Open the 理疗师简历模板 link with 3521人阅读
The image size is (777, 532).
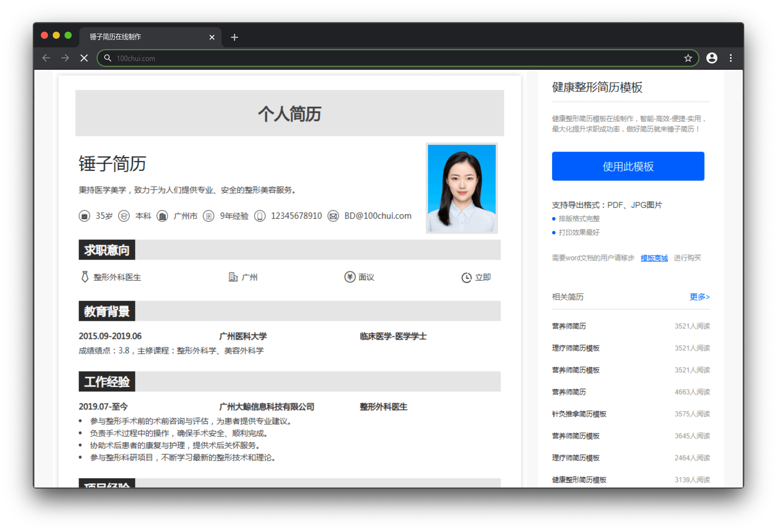click(576, 348)
